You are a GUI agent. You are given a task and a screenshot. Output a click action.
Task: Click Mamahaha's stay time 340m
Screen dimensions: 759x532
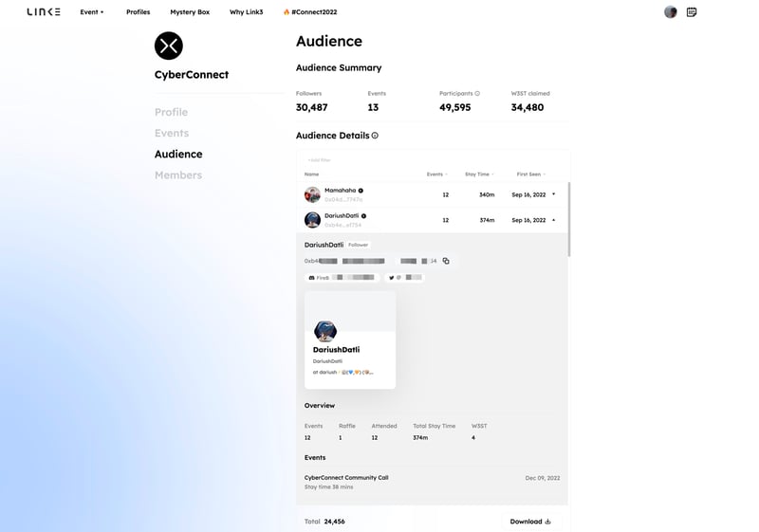coord(487,194)
